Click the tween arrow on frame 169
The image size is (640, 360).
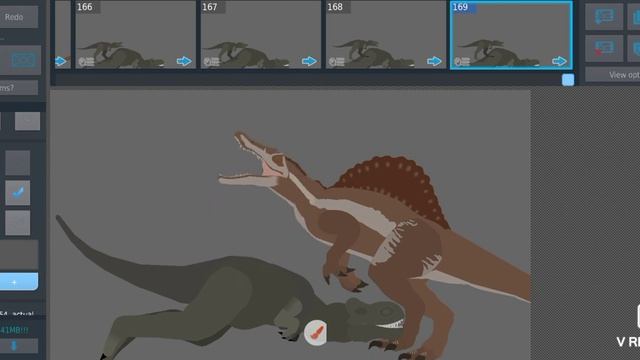(559, 61)
